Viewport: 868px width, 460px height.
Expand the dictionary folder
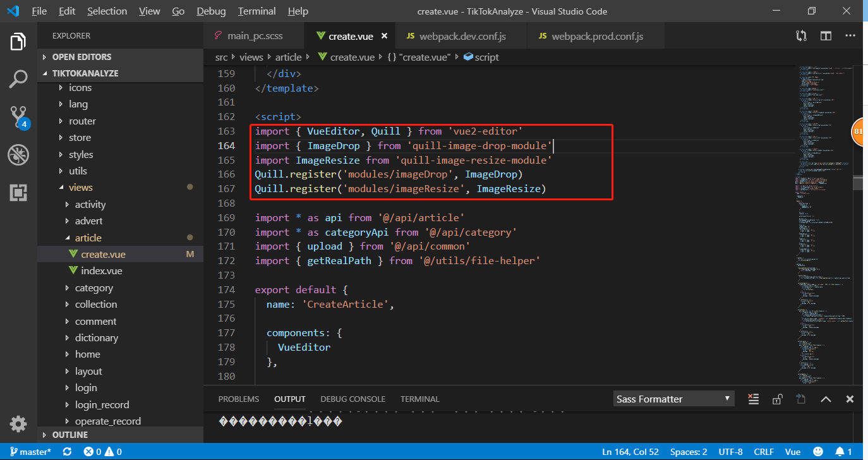point(120,338)
